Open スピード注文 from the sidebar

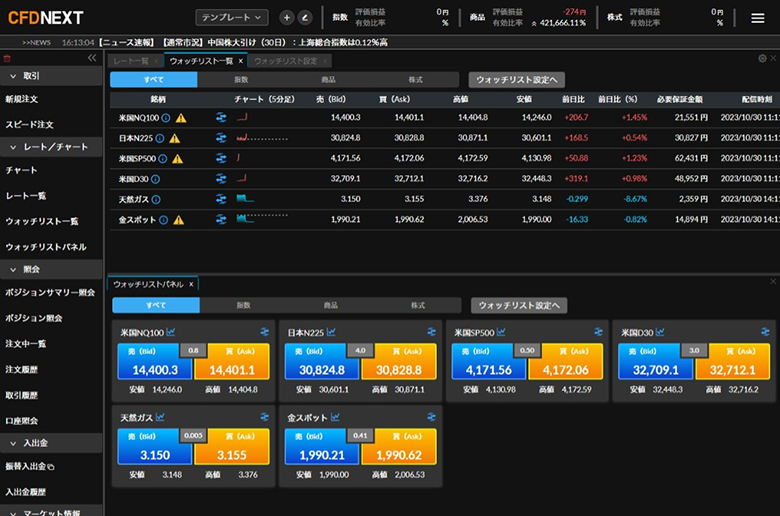30,124
